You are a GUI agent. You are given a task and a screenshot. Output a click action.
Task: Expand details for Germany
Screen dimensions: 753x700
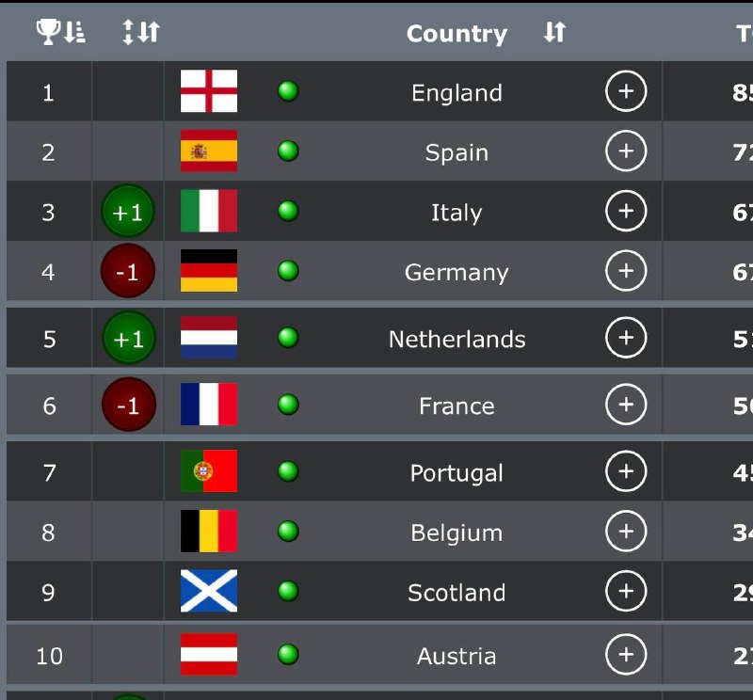point(626,270)
